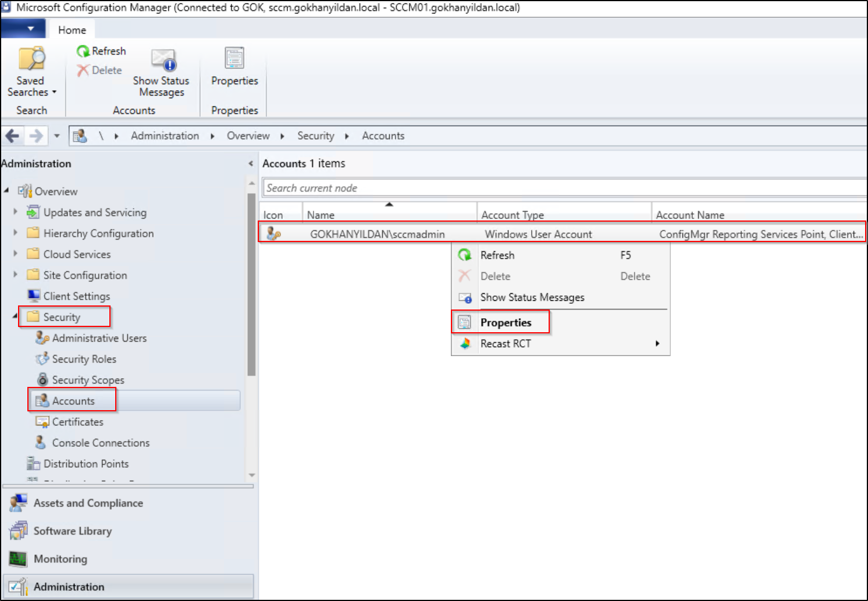Click the Properties ribbon icon
The width and height of the screenshot is (868, 601).
pyautogui.click(x=234, y=58)
